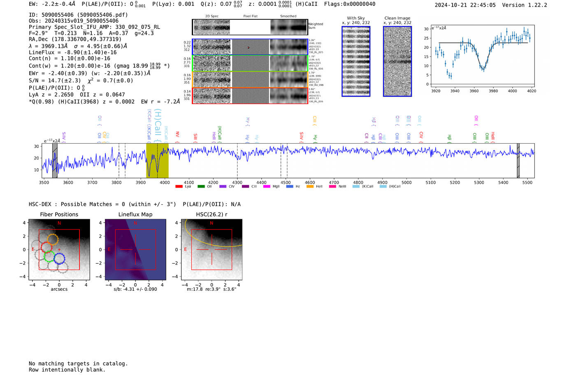The image size is (576, 392).
Task: Click the Flags:0x00000040 text
Action: 350,4
